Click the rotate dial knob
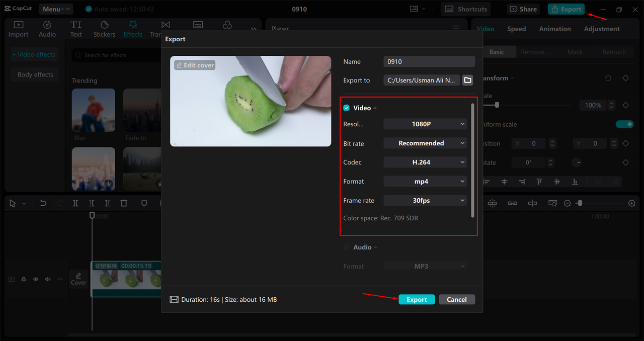644x341 pixels. click(577, 162)
